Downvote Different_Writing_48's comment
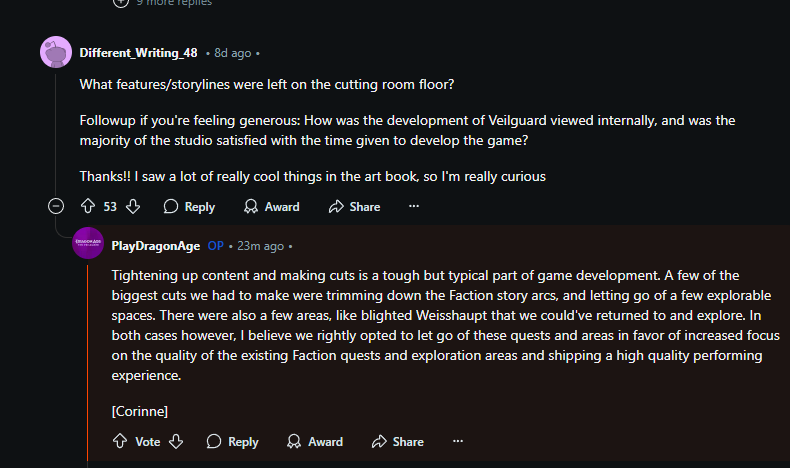The height and width of the screenshot is (468, 790). tap(133, 206)
